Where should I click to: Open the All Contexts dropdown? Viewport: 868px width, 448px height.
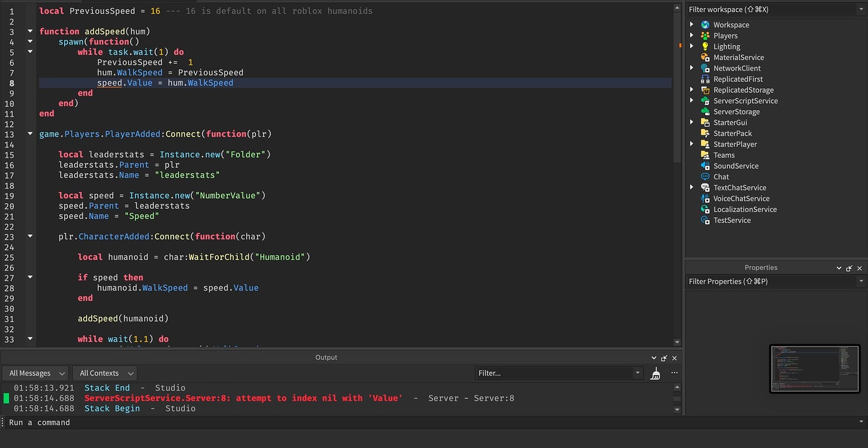point(104,373)
